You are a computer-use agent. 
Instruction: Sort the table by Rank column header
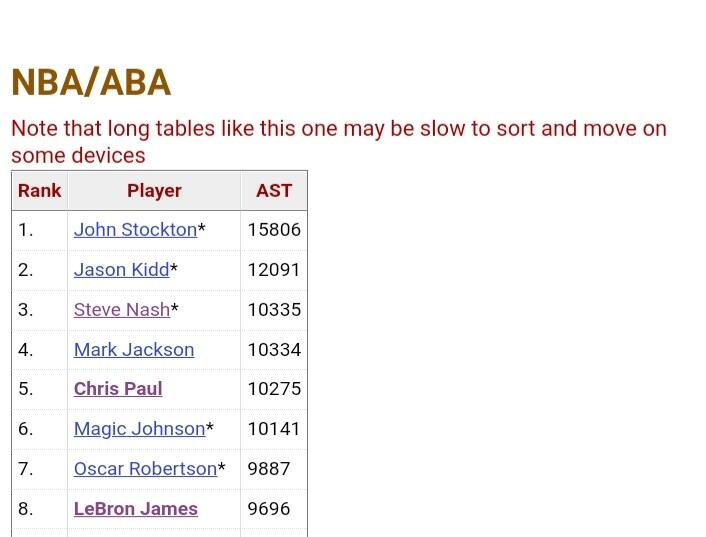[x=39, y=190]
